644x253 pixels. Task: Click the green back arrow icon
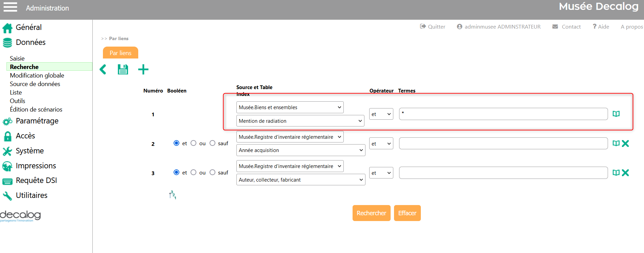click(x=103, y=70)
